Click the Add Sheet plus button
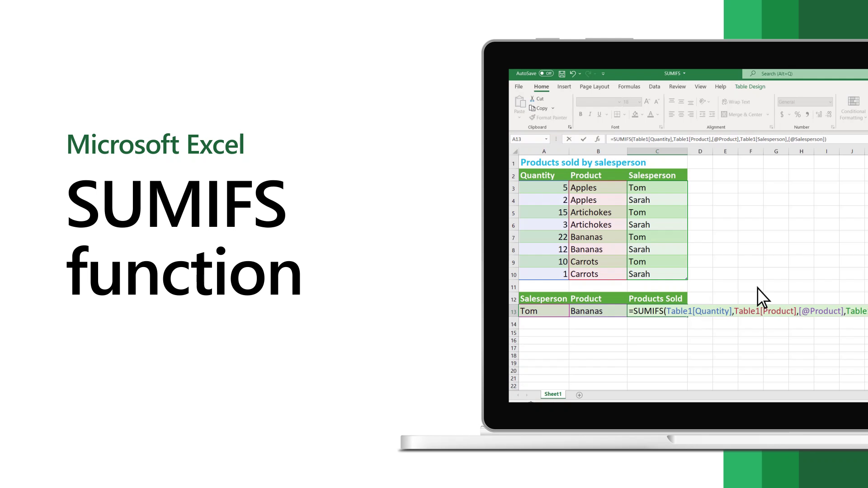Viewport: 868px width, 488px height. [579, 394]
